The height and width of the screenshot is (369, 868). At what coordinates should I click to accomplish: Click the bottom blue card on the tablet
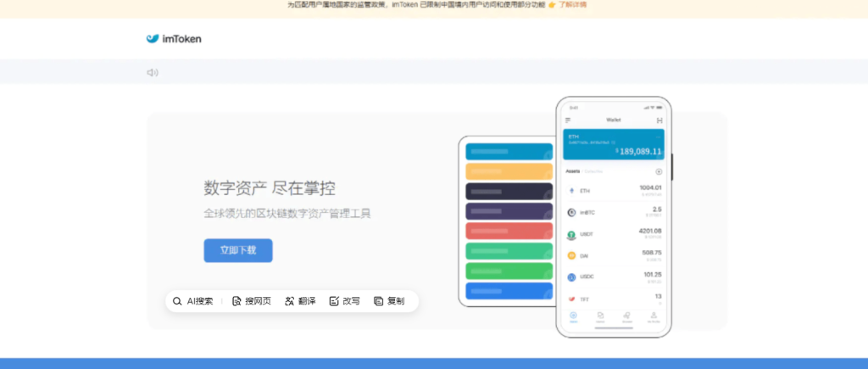pos(509,291)
